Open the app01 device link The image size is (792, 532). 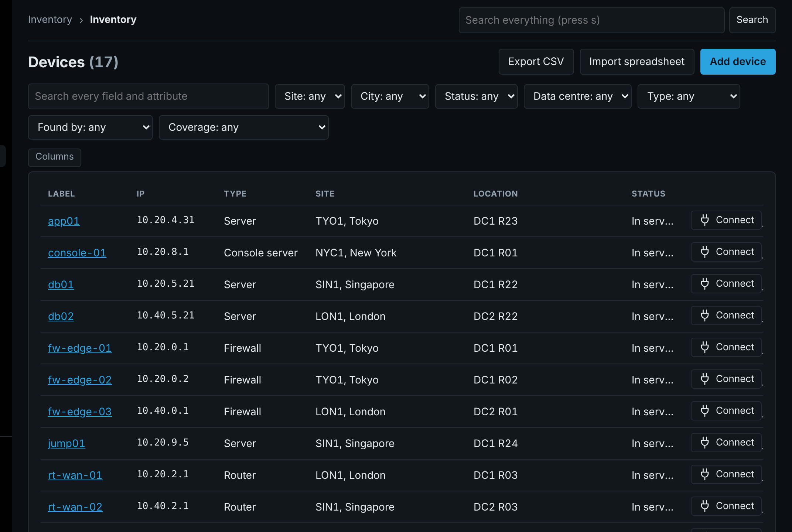[x=64, y=221]
